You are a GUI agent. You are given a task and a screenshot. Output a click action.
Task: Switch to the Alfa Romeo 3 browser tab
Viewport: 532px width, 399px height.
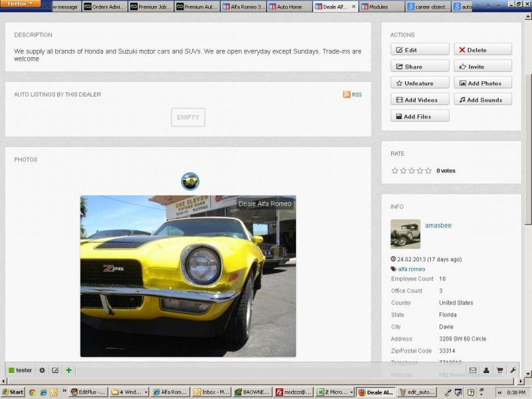pos(243,7)
